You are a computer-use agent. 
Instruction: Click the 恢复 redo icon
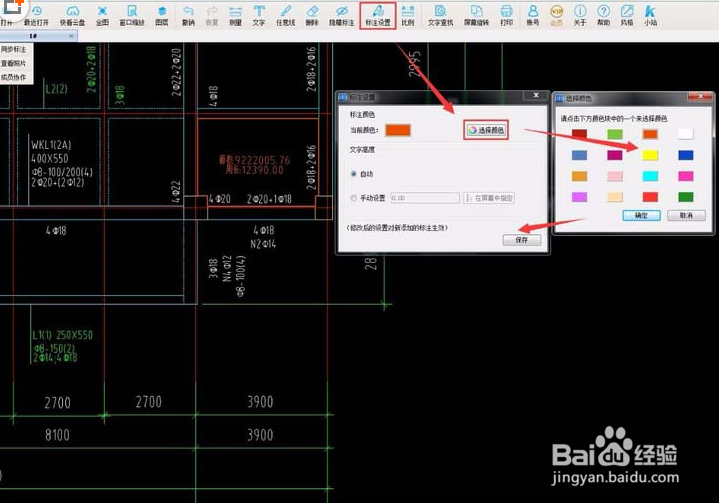[211, 15]
